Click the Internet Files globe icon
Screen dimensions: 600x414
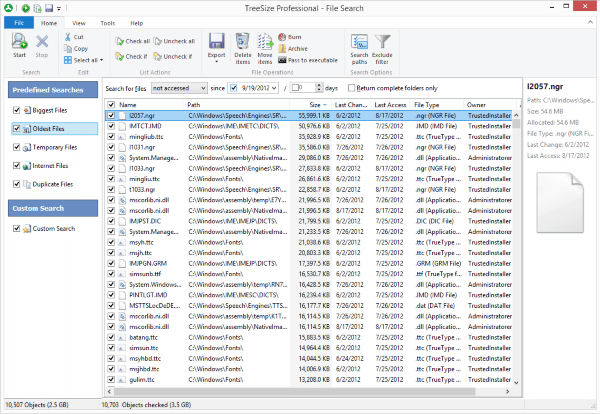[27, 166]
